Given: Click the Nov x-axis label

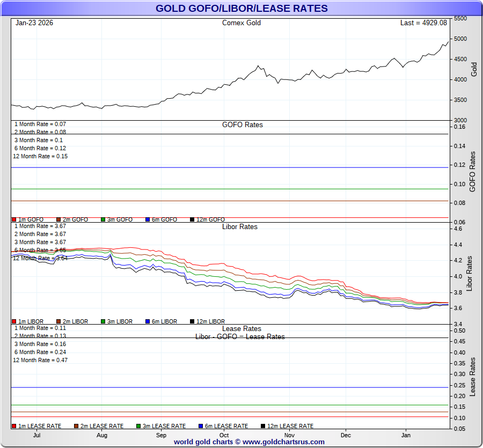Looking at the screenshot, I should [289, 435].
